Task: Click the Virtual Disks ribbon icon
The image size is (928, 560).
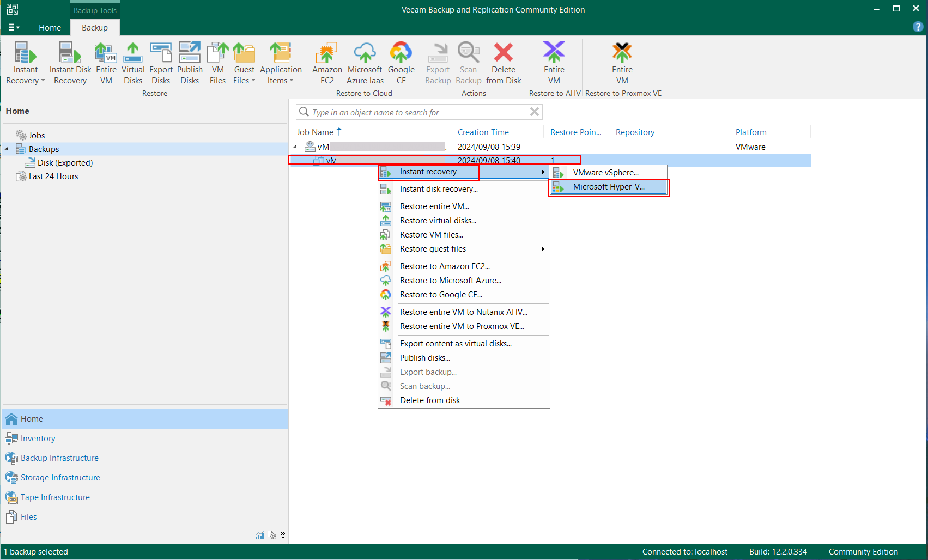Action: 133,53
